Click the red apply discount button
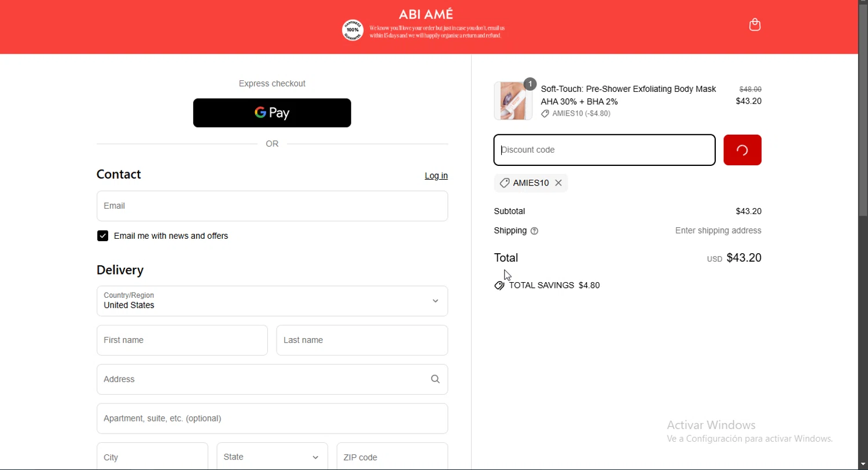The height and width of the screenshot is (470, 868). [x=742, y=150]
